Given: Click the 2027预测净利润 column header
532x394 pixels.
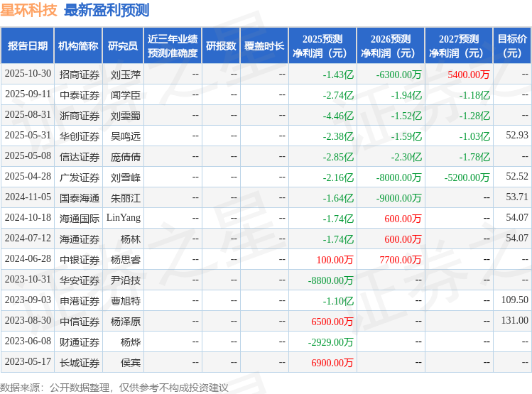Looking at the screenshot, I should pyautogui.click(x=459, y=45).
